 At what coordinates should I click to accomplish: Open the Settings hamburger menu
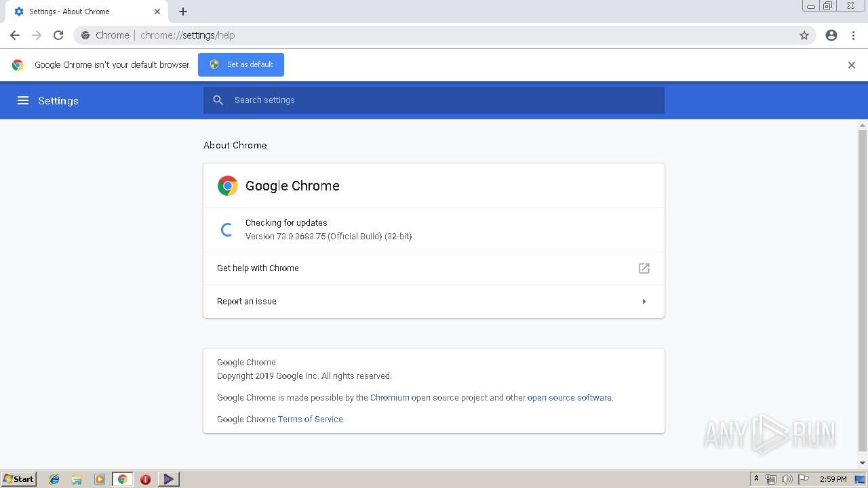tap(23, 100)
